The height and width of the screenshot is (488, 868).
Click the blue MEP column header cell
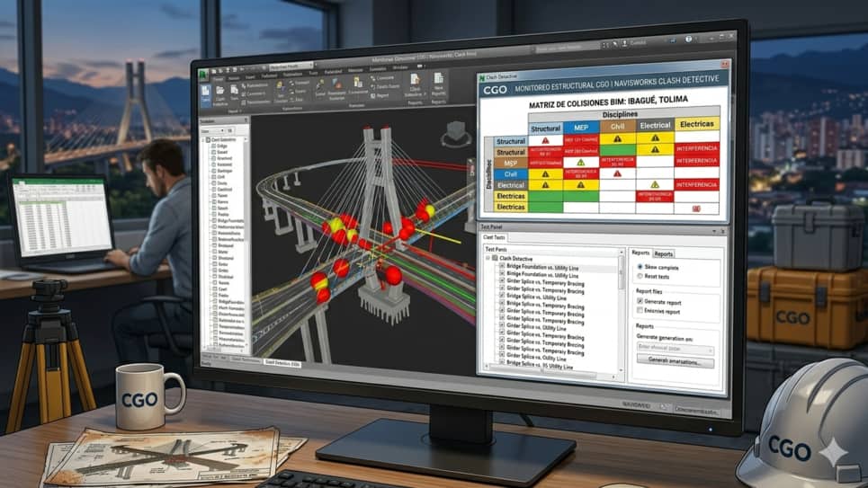click(581, 128)
